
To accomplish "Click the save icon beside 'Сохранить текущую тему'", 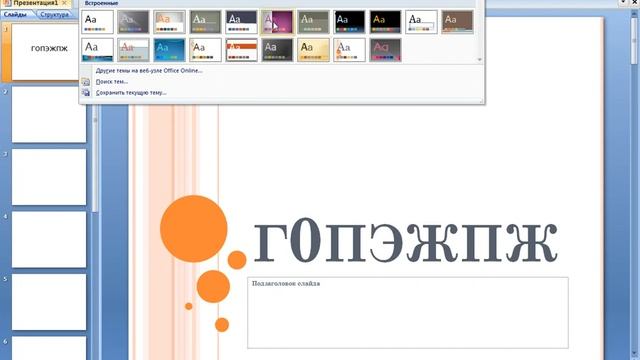I will coord(86,93).
